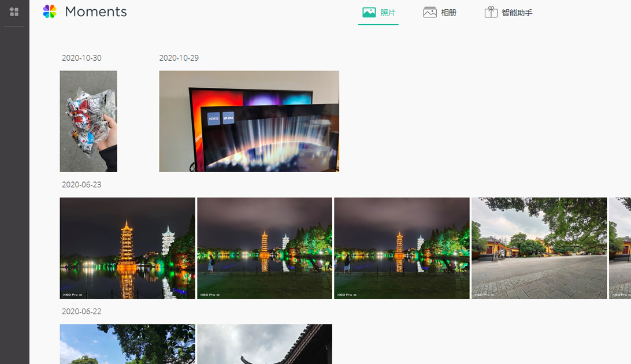Viewport: 631px width, 364px height.
Task: Open the TV screens HDR10 photo
Action: point(249,121)
